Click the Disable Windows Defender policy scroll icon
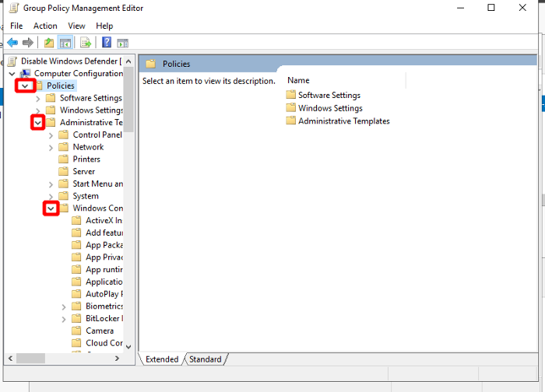 pyautogui.click(x=12, y=61)
